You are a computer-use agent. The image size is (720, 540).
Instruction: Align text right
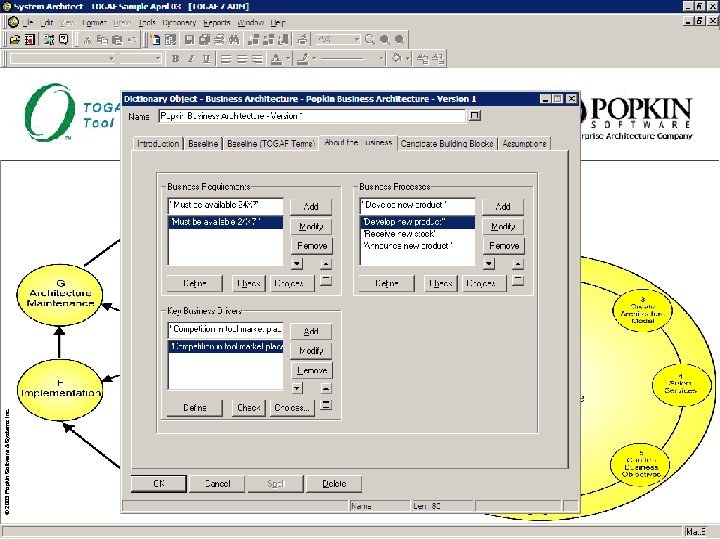(x=258, y=59)
